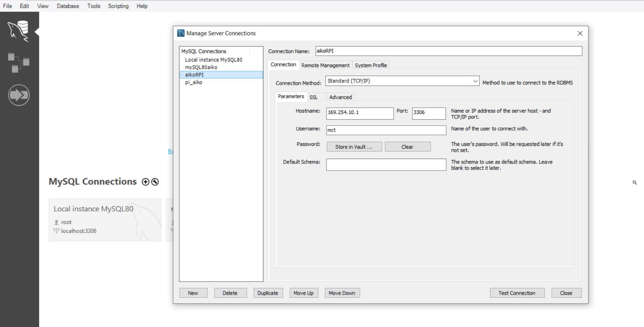
Task: Open the Scripting menu
Action: click(118, 6)
